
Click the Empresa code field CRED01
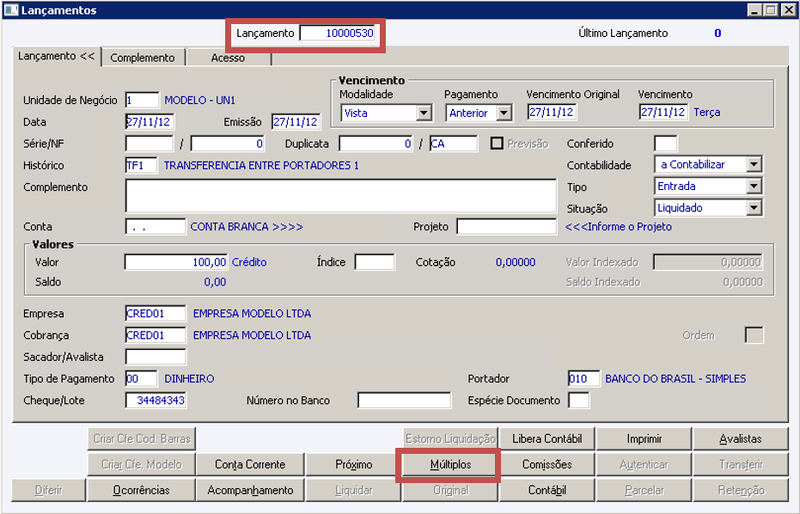[x=155, y=313]
